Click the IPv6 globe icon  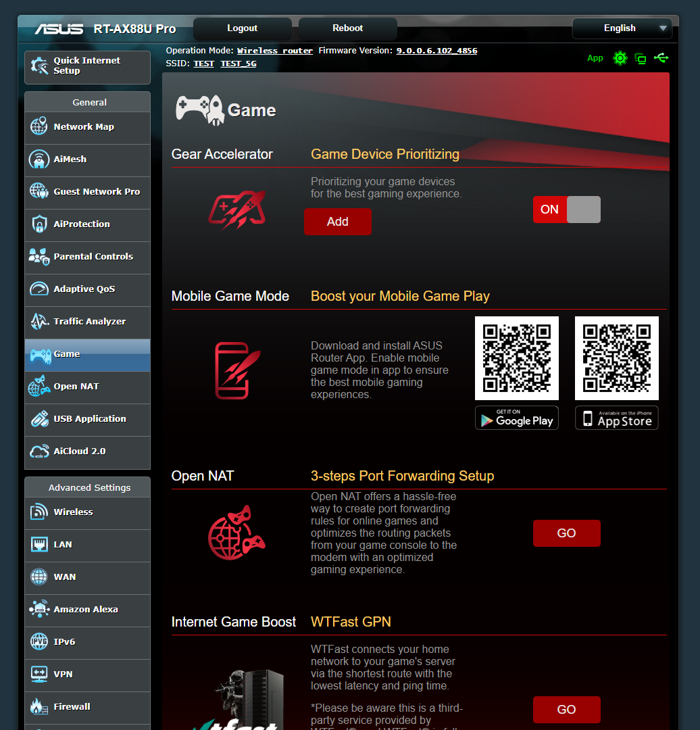(x=39, y=641)
